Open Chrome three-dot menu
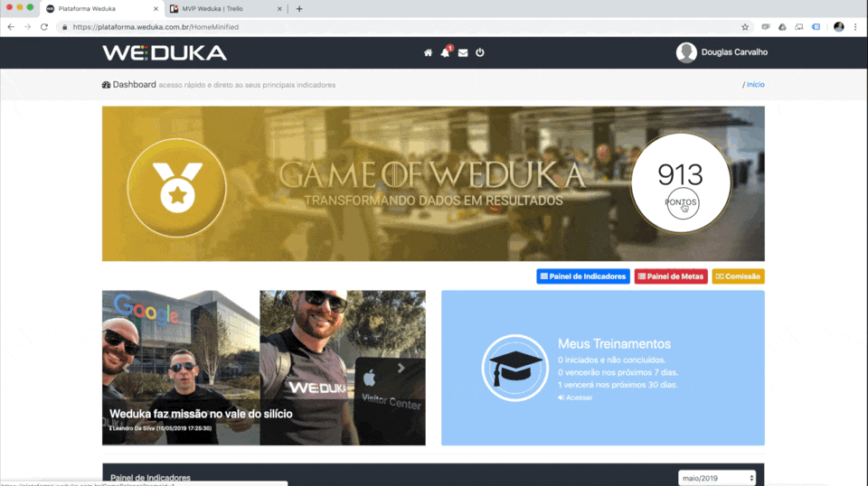 855,26
